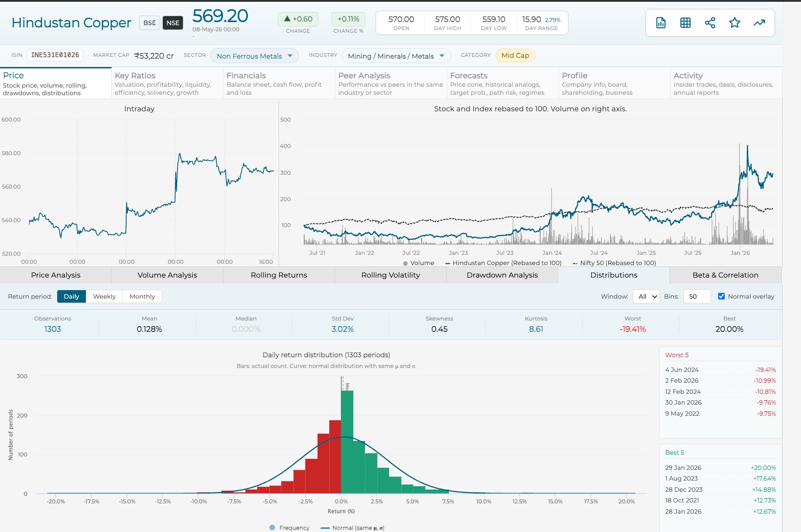Image resolution: width=801 pixels, height=532 pixels.
Task: Open the report document icon
Action: coord(661,23)
